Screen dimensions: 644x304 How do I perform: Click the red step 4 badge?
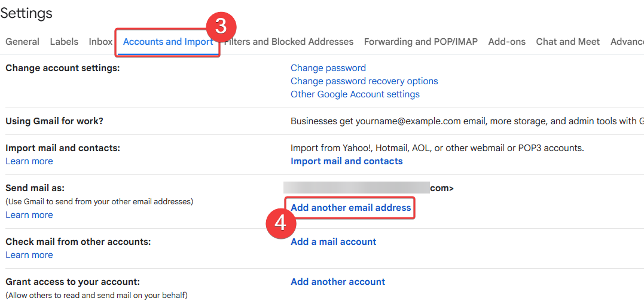[280, 223]
